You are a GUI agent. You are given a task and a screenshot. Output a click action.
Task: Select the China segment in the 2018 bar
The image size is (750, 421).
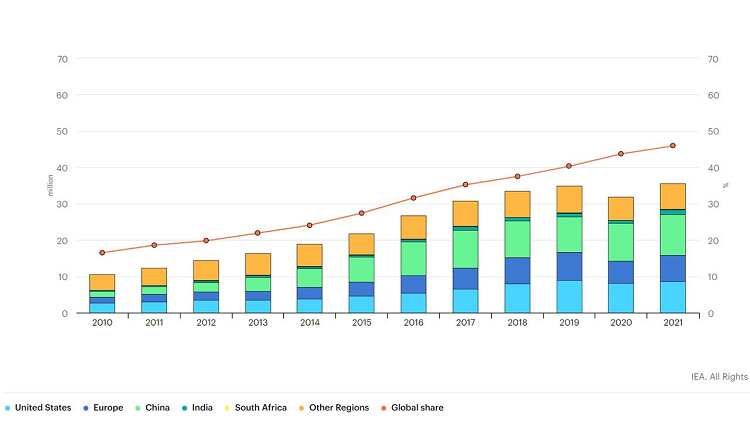[517, 239]
